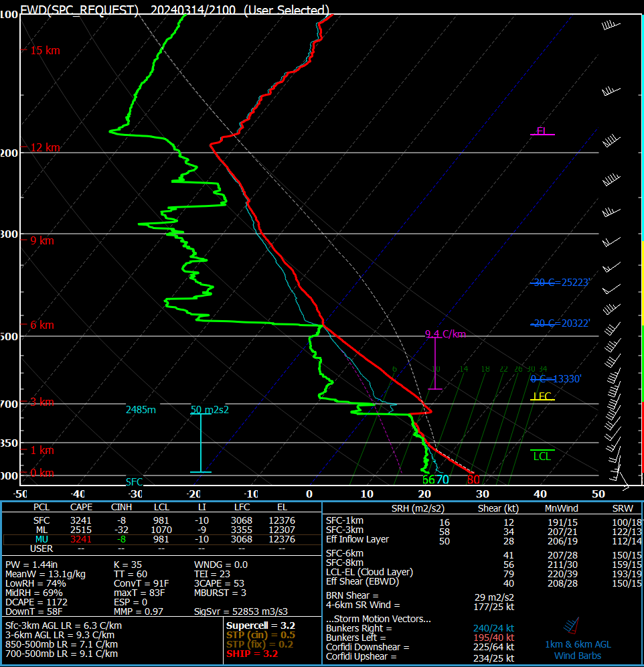Select MeanW = 13.1g/kg reading
Screen dimensions: 644x667
pos(46,574)
